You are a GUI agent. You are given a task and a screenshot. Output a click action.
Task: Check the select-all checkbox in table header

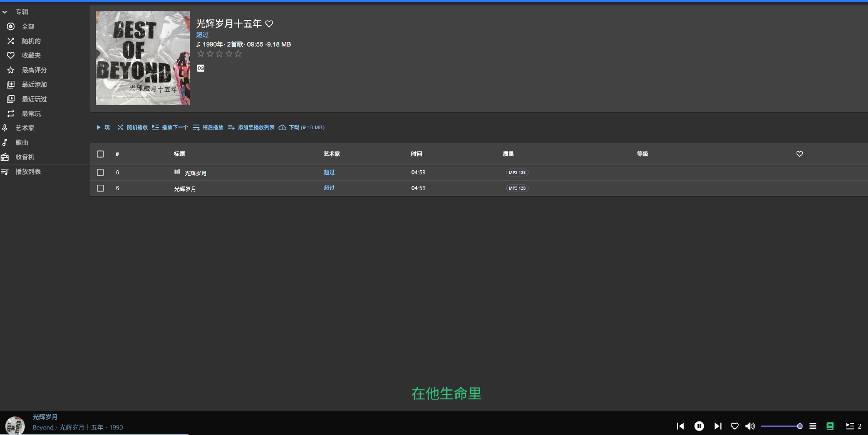(x=100, y=154)
